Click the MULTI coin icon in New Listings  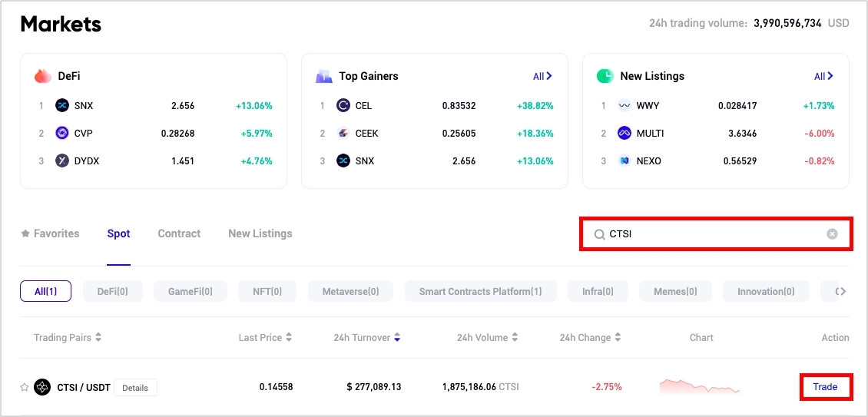point(624,133)
